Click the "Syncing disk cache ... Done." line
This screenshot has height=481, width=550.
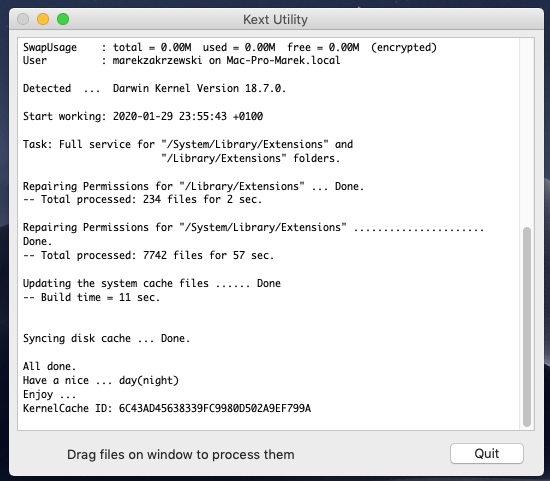(106, 338)
